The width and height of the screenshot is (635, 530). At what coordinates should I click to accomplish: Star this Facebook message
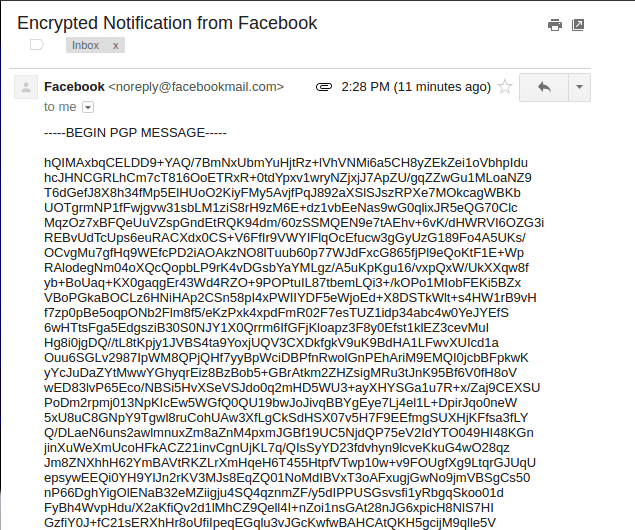[506, 87]
